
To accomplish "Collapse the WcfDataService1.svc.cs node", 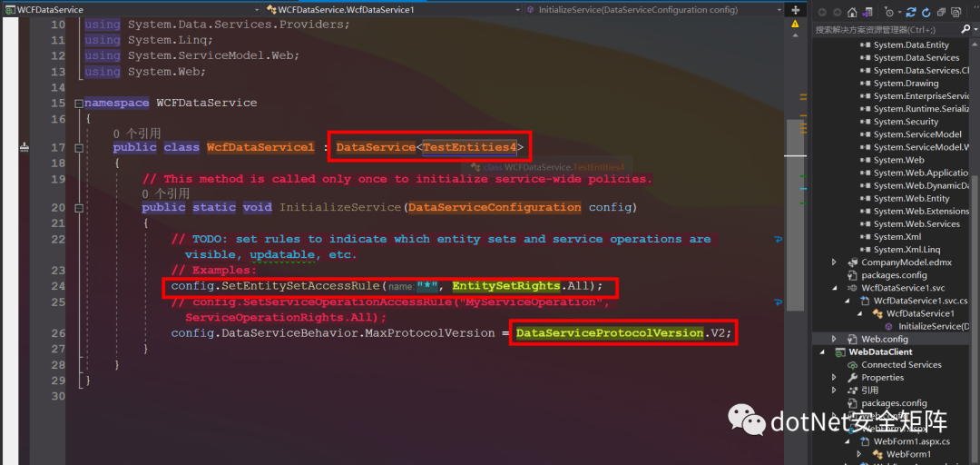I will coord(848,301).
